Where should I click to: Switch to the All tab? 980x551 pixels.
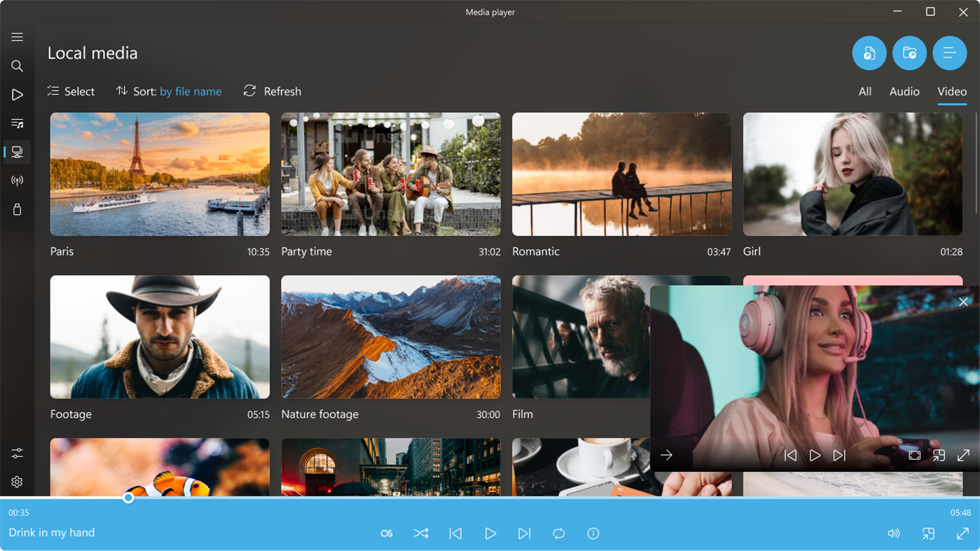(x=864, y=91)
